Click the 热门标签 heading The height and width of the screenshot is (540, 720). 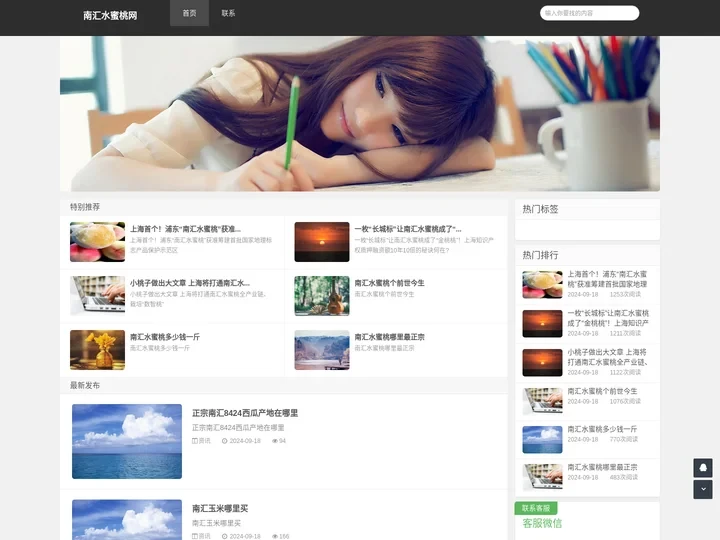point(540,209)
